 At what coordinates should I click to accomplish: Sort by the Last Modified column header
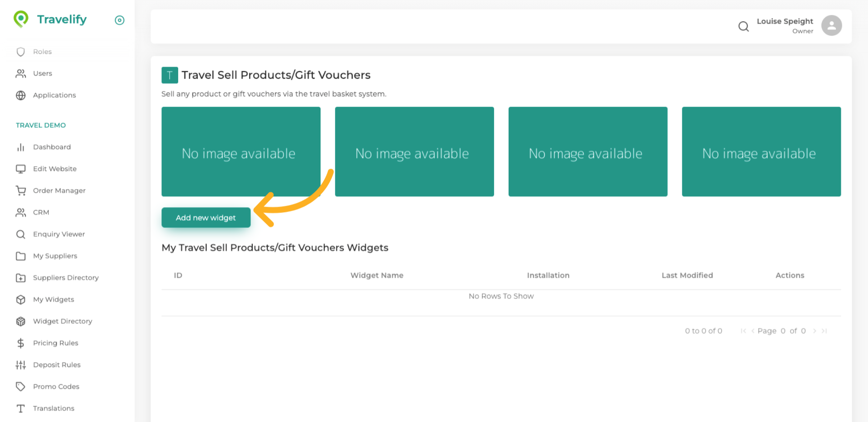(x=687, y=275)
